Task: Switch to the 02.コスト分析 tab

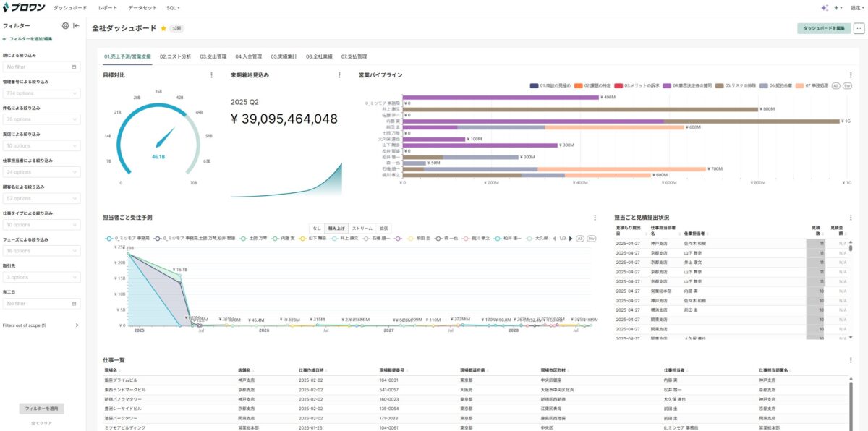Action: click(176, 56)
